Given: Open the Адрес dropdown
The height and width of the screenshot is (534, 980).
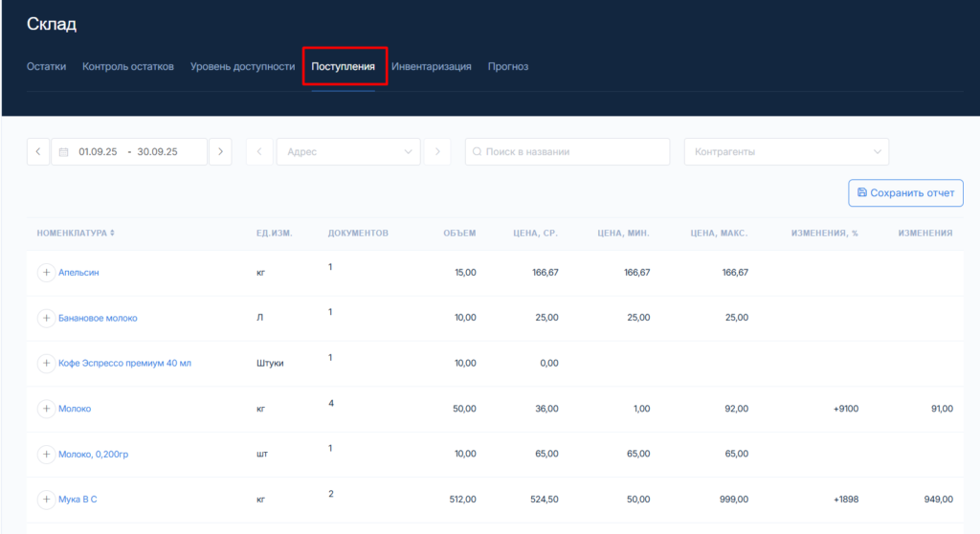Looking at the screenshot, I should [x=347, y=151].
